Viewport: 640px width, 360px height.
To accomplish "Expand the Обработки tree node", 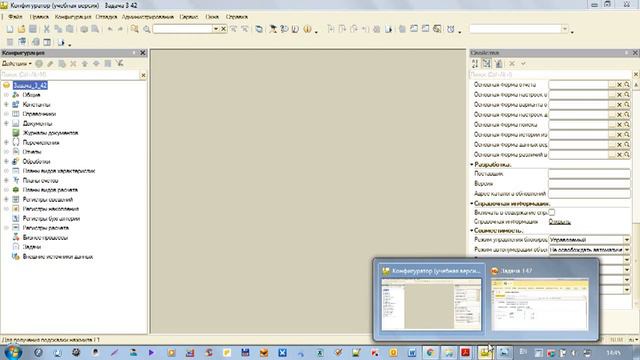I will click(x=6, y=161).
